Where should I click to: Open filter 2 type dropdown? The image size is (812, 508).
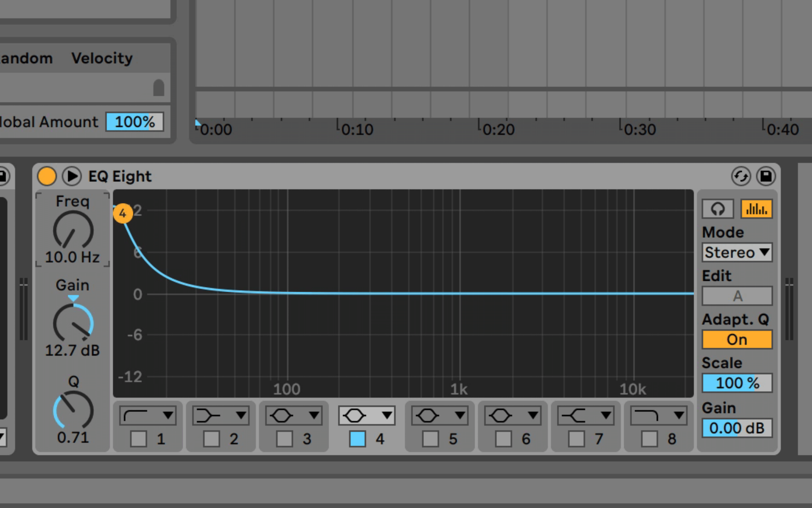221,416
